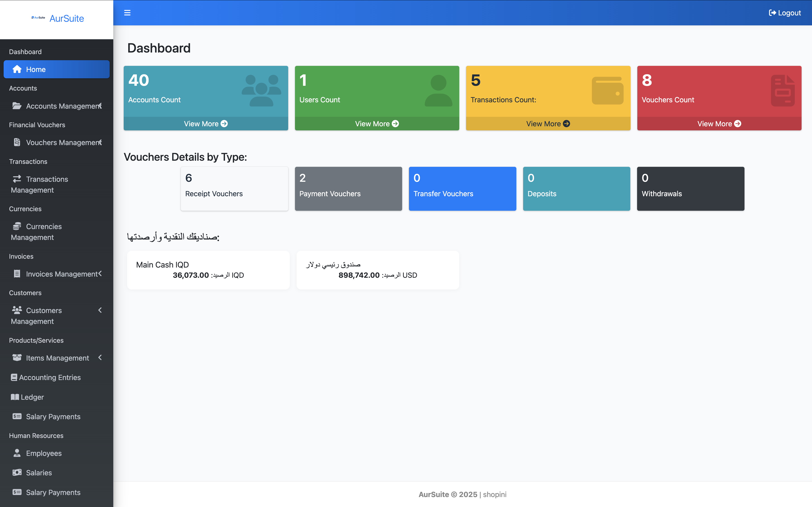Select the blue Transfer Vouchers tile
This screenshot has width=812, height=507.
[x=462, y=189]
